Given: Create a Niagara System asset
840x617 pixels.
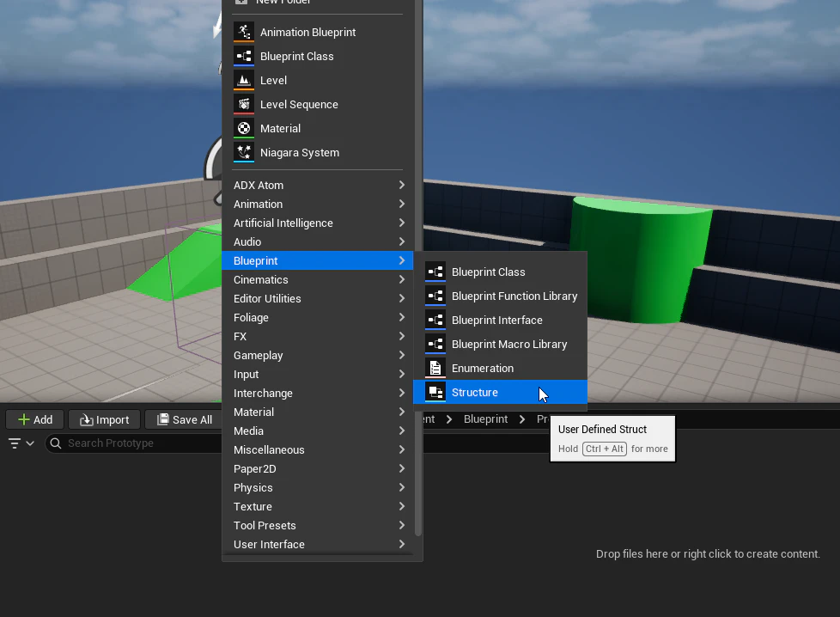Looking at the screenshot, I should (318, 152).
